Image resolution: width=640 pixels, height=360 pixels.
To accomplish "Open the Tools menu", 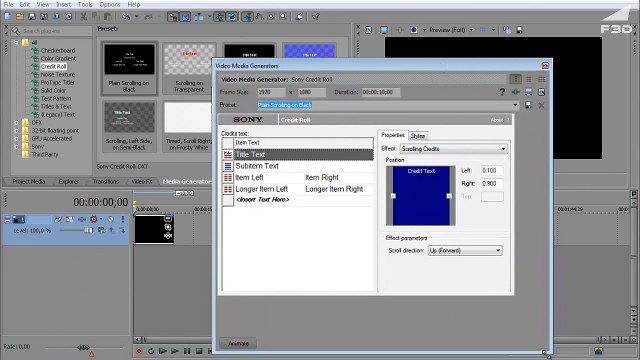I will (x=85, y=4).
